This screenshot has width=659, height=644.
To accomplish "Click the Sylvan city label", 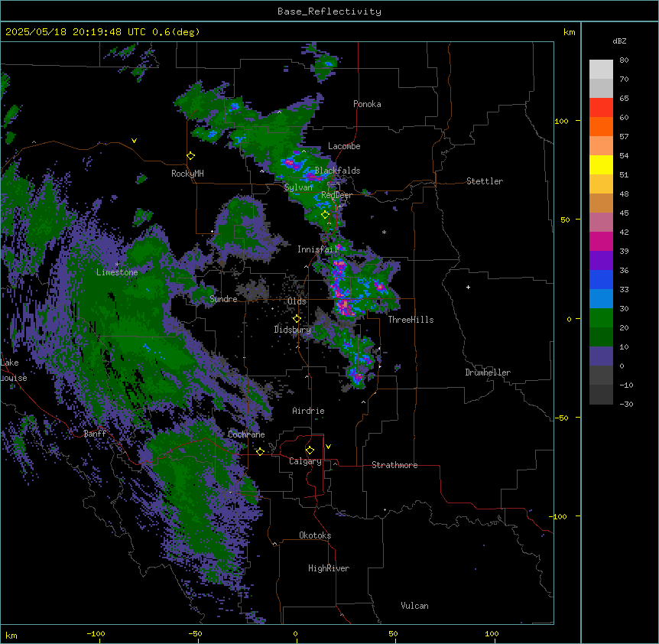I will 298,187.
